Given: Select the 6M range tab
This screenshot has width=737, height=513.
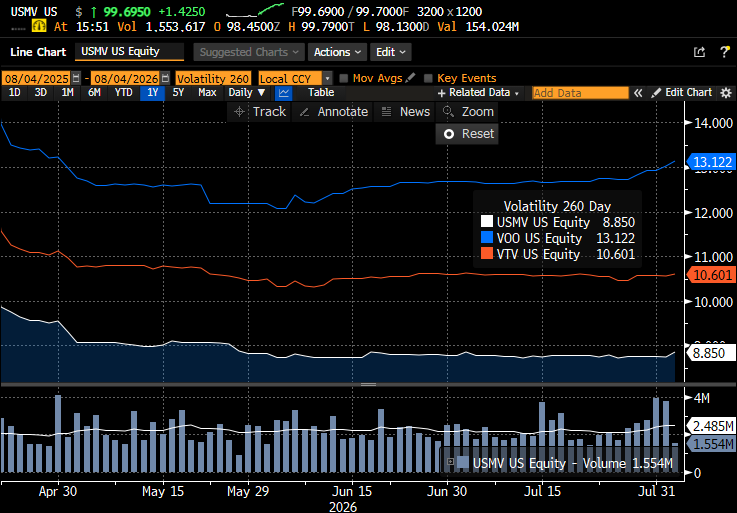Looking at the screenshot, I should pos(94,93).
